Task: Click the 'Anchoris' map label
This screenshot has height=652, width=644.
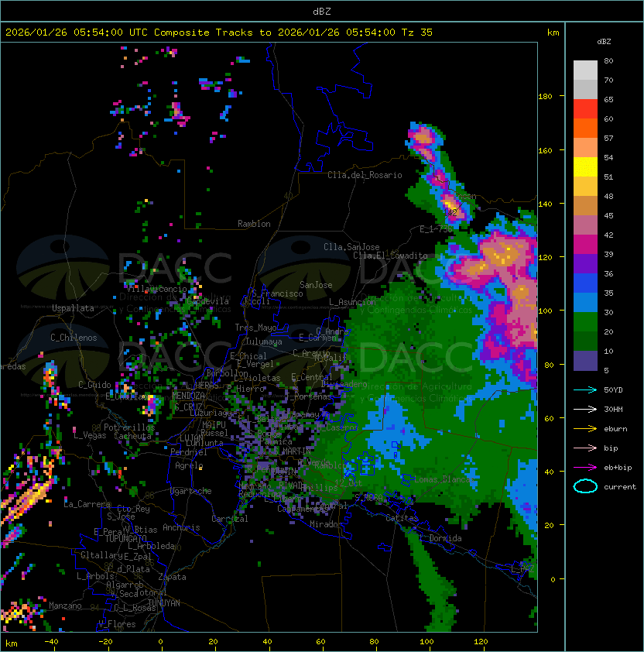Action: pyautogui.click(x=181, y=527)
